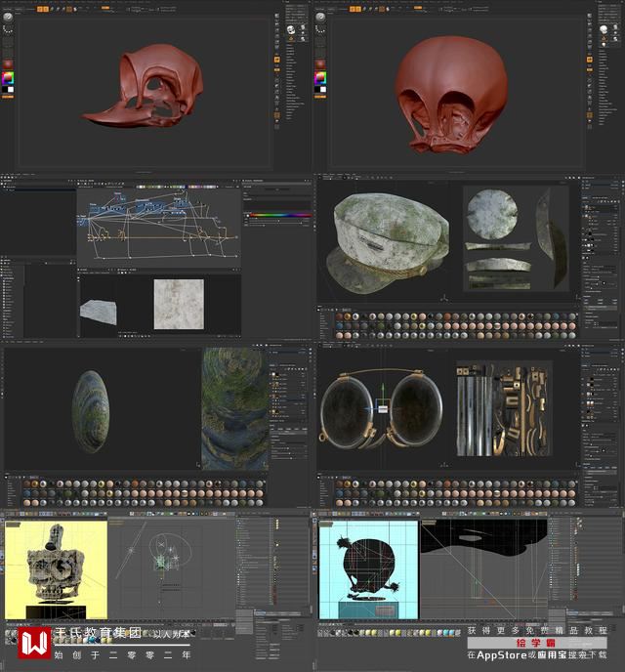The width and height of the screenshot is (625, 672).
Task: Click rainbow hue gradient bar in Substance Designer window
Action: pos(280,215)
